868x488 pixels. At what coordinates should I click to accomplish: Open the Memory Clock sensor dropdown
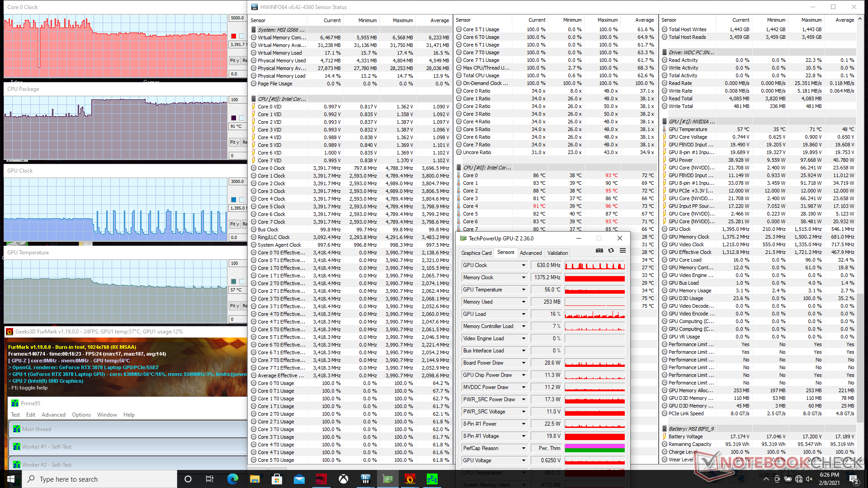(x=524, y=277)
